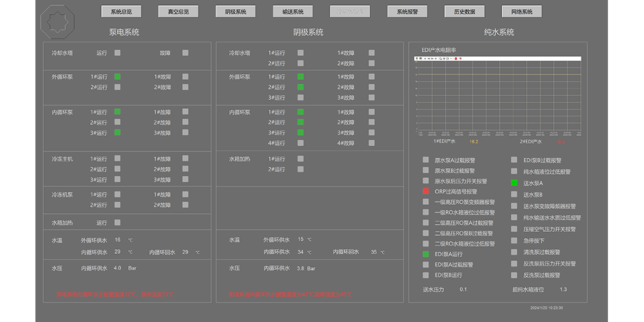
Task: Click 冷冻主机 3#故障 indicator
Action: (x=185, y=180)
